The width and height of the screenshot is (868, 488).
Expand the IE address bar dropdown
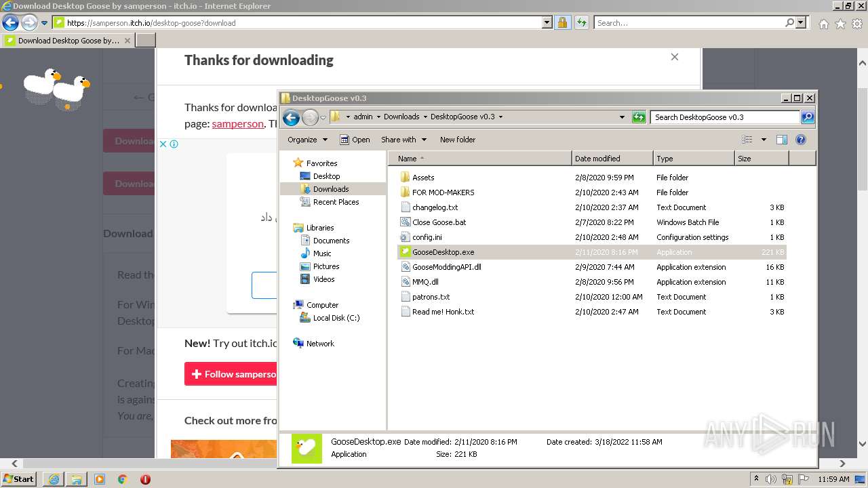pos(547,22)
